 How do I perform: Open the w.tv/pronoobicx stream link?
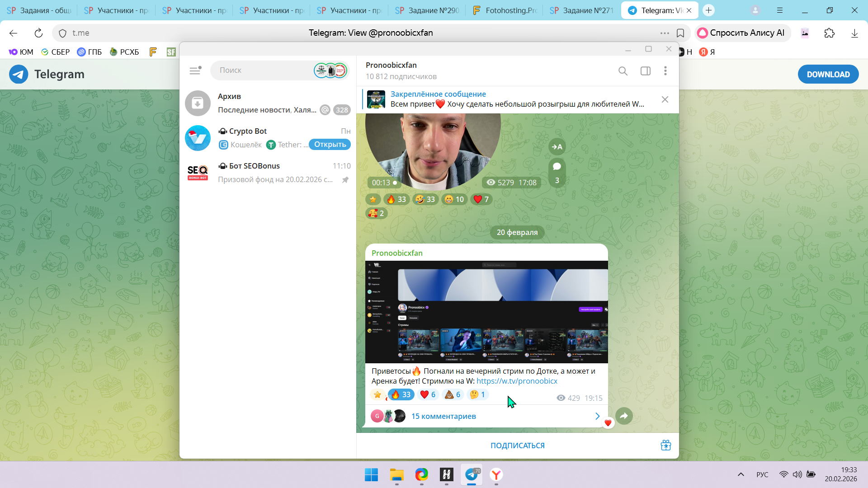[517, 381]
